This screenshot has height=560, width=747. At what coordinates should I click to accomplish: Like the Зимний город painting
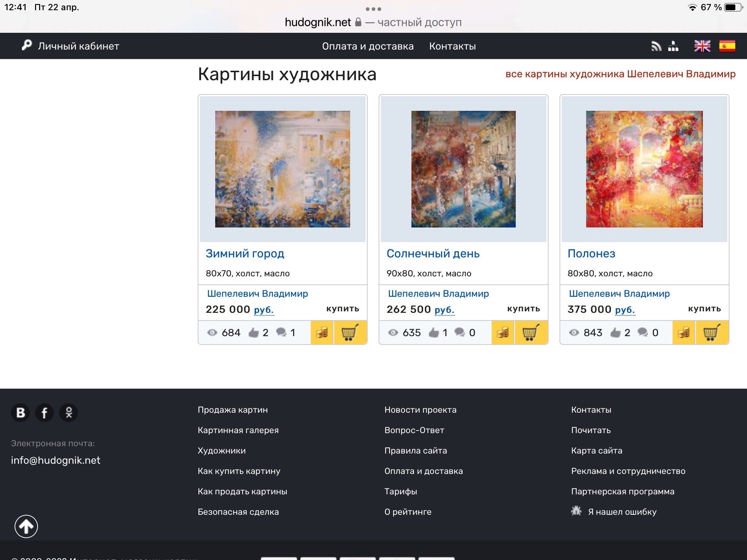254,332
